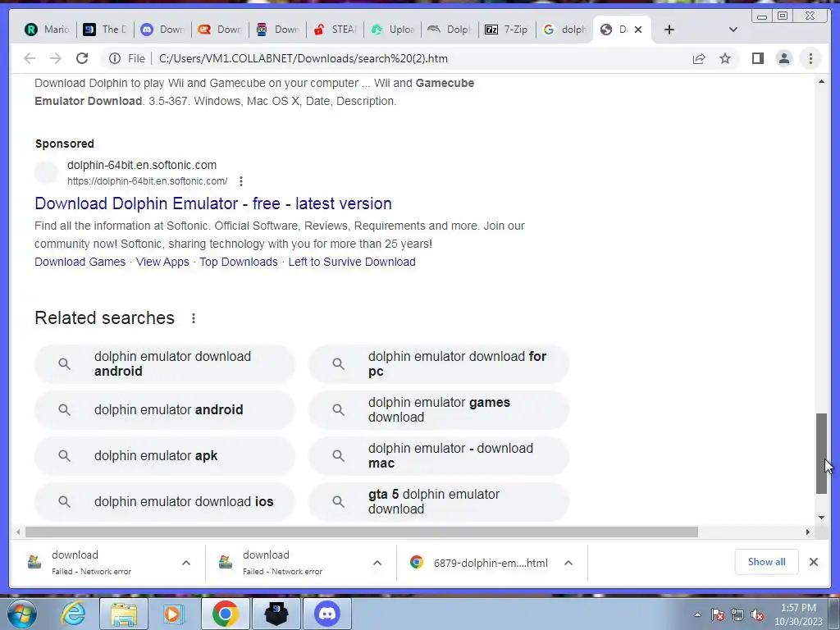840x630 pixels.
Task: Switch to the 7-Zip tab
Action: pyautogui.click(x=507, y=30)
